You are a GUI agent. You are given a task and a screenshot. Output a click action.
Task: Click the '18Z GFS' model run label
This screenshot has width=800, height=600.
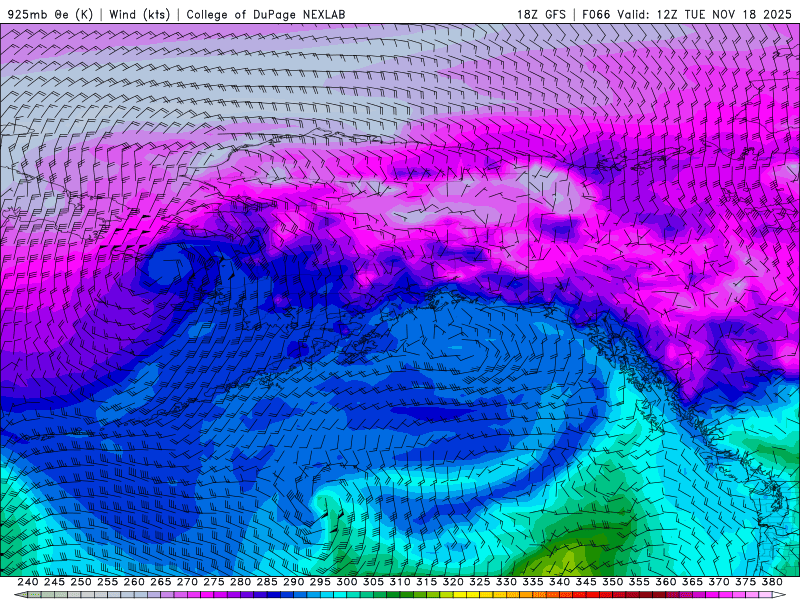(541, 14)
